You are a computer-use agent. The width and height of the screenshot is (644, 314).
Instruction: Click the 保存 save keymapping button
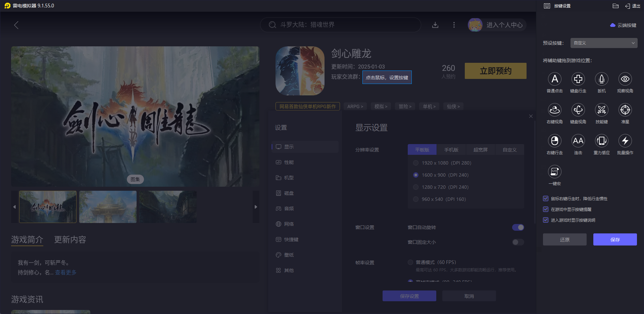coord(615,239)
